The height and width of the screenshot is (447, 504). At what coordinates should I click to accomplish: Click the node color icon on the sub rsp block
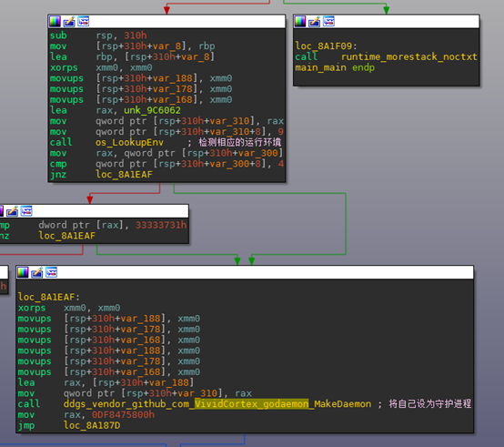(55, 22)
